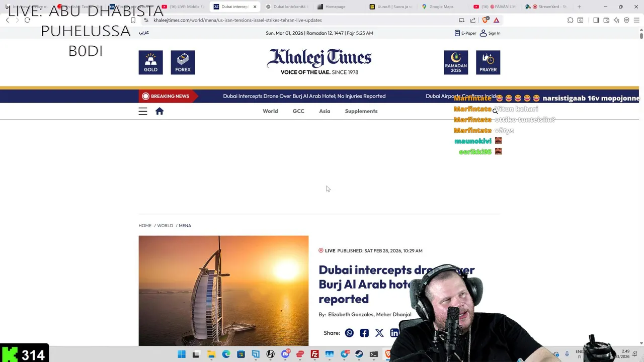Image resolution: width=644 pixels, height=362 pixels.
Task: Share article on Facebook
Action: pyautogui.click(x=364, y=333)
